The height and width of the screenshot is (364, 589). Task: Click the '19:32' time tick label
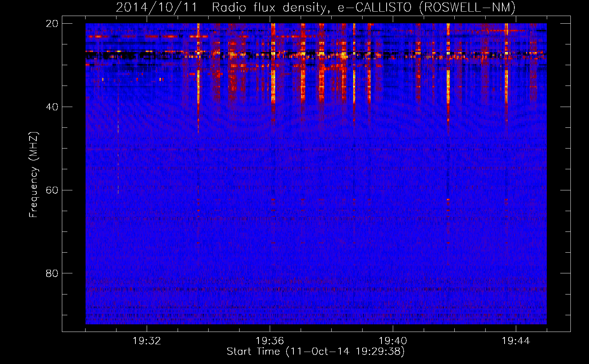tap(147, 341)
